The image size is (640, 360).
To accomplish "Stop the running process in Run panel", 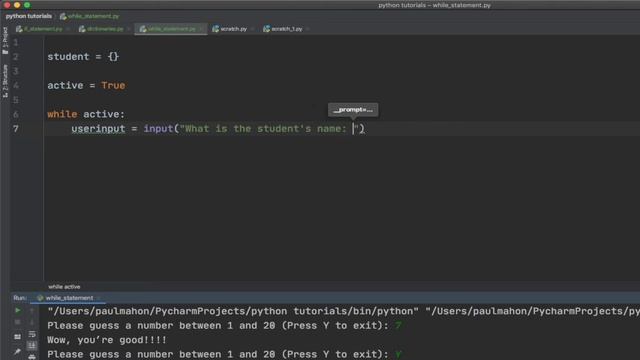I will 18,322.
